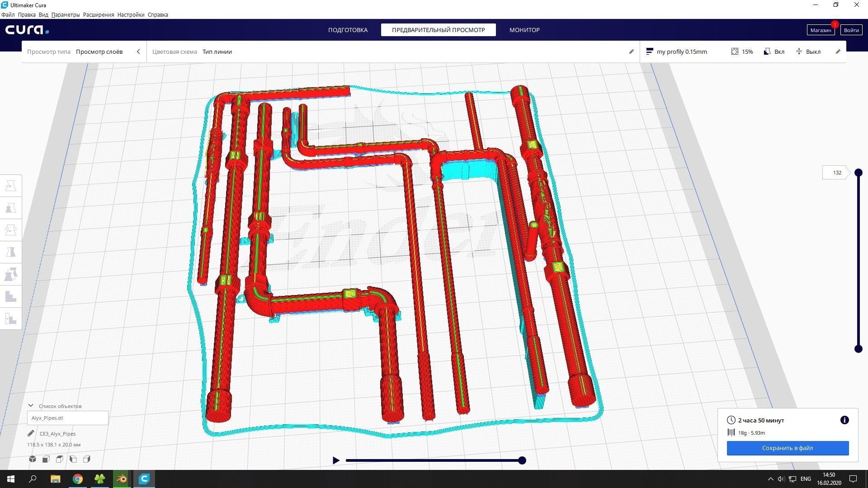The height and width of the screenshot is (488, 868).
Task: Open the Support Blocker tool
Action: pyautogui.click(x=11, y=319)
